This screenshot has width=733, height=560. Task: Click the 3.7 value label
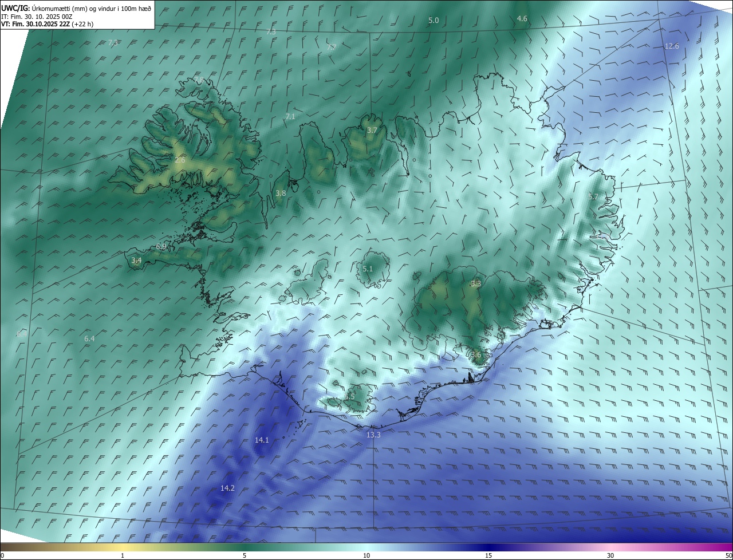tap(372, 130)
